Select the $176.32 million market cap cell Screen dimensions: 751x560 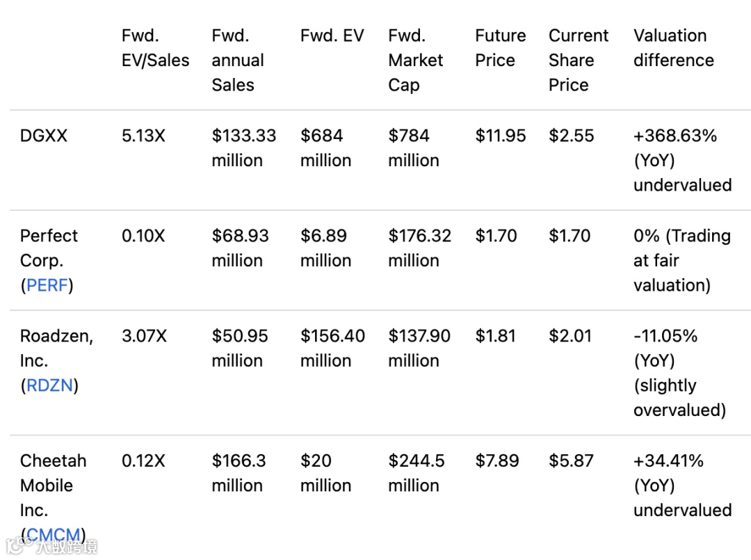419,248
